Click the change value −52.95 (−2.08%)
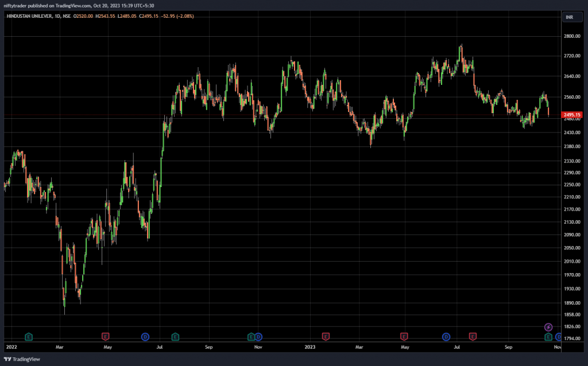This screenshot has width=588, height=366. 177,16
